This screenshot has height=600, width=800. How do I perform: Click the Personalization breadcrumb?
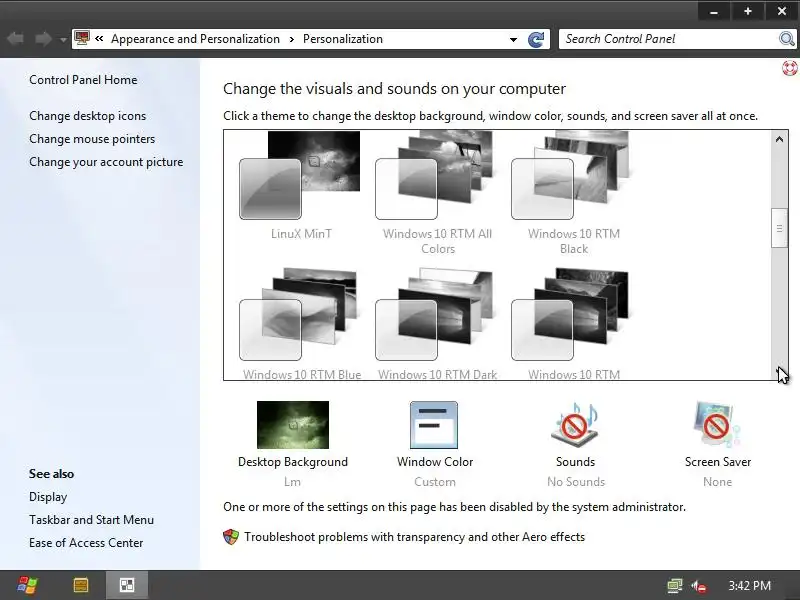tap(343, 39)
